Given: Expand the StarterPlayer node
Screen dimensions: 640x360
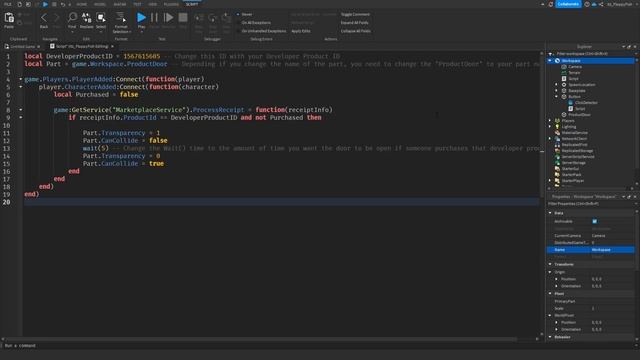Looking at the screenshot, I should tap(550, 181).
